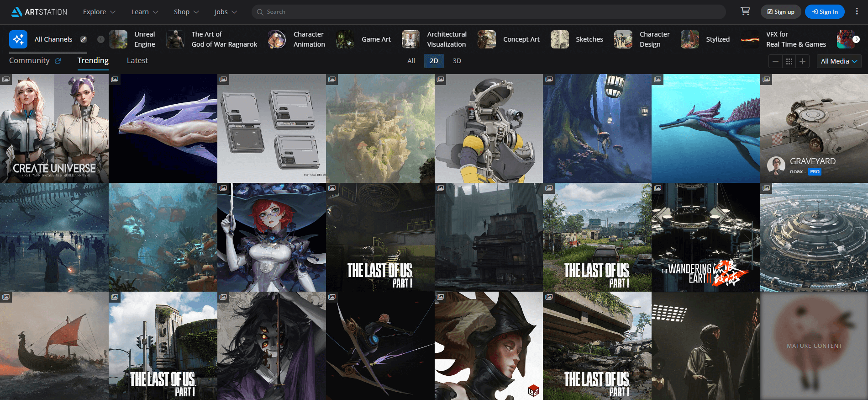Open the Create Universe artwork thumbnail

[x=54, y=128]
